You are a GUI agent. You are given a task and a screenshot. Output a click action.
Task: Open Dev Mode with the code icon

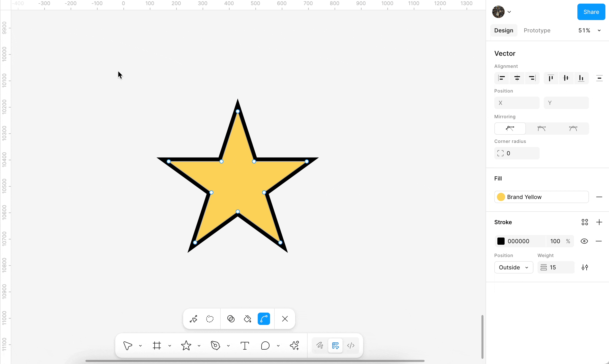351,345
